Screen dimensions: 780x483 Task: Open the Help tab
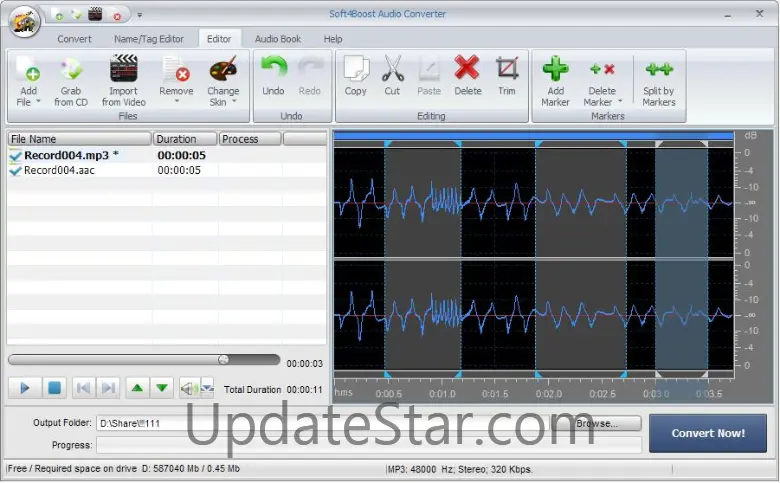coord(333,39)
